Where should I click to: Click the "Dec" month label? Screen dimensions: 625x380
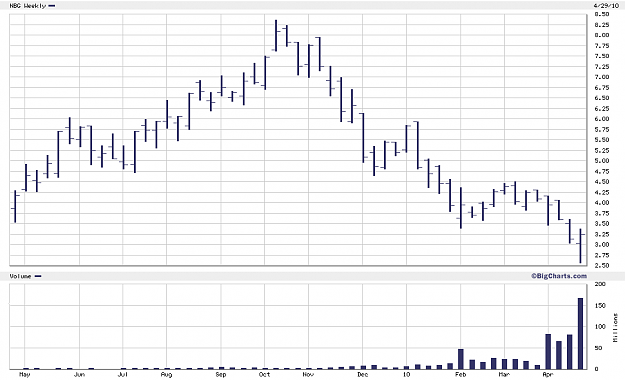[362, 375]
